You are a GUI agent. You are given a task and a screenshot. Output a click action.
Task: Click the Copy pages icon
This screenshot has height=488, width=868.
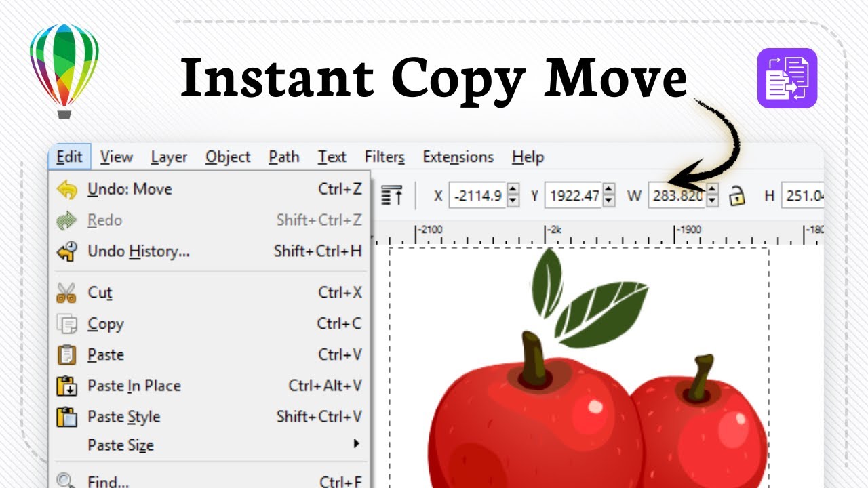(x=66, y=325)
